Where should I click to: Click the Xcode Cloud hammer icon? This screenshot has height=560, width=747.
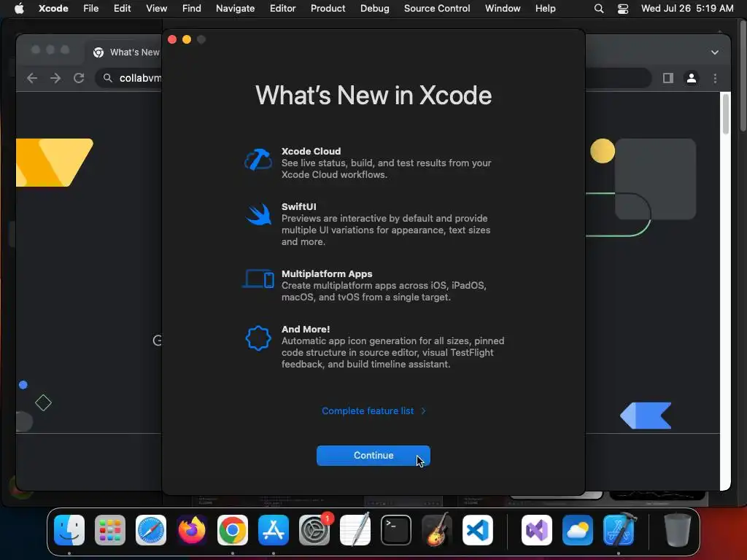tap(258, 160)
